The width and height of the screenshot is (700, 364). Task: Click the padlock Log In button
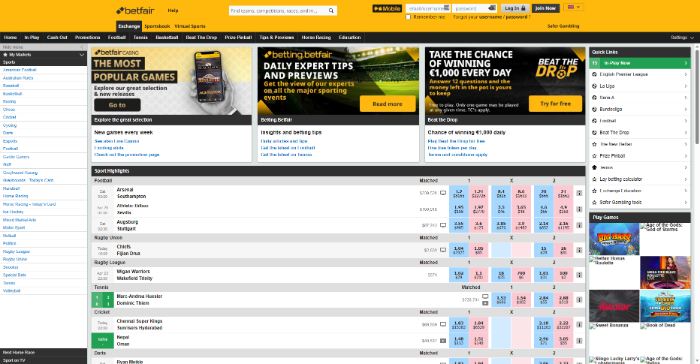[x=515, y=8]
